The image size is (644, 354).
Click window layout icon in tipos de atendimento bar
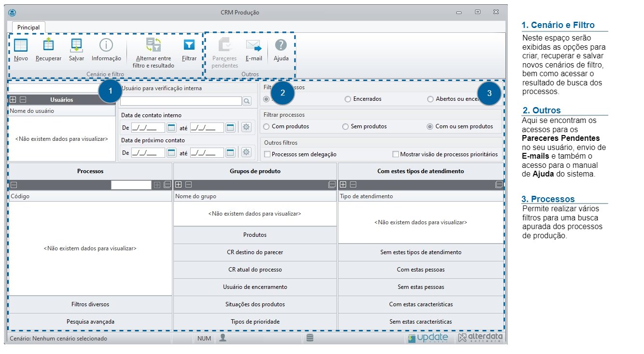(499, 185)
